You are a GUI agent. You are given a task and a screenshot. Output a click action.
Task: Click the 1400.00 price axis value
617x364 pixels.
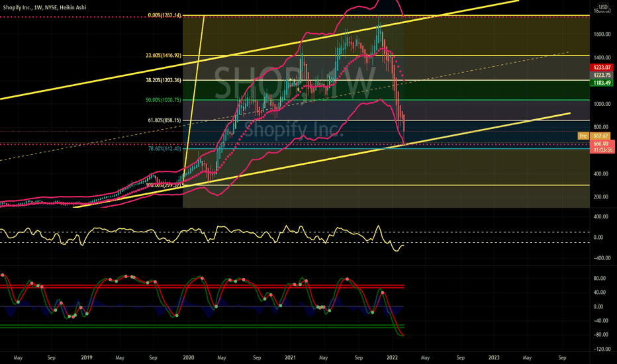[x=602, y=58]
